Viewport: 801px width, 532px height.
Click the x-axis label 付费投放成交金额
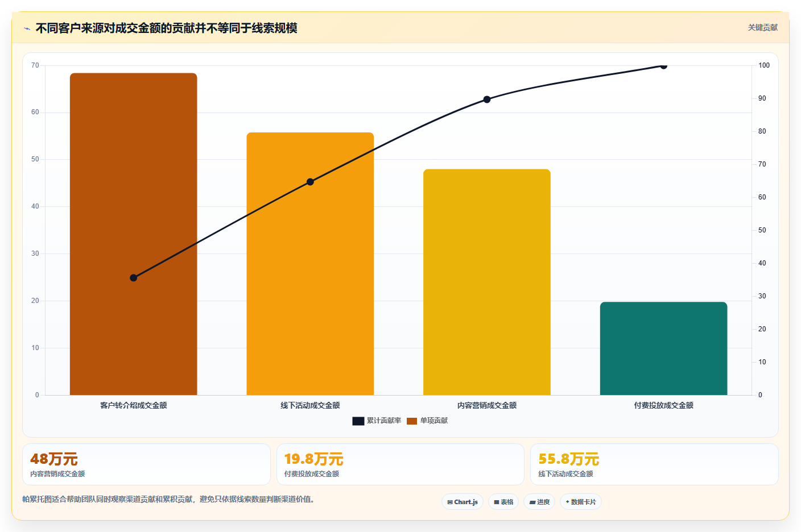663,405
